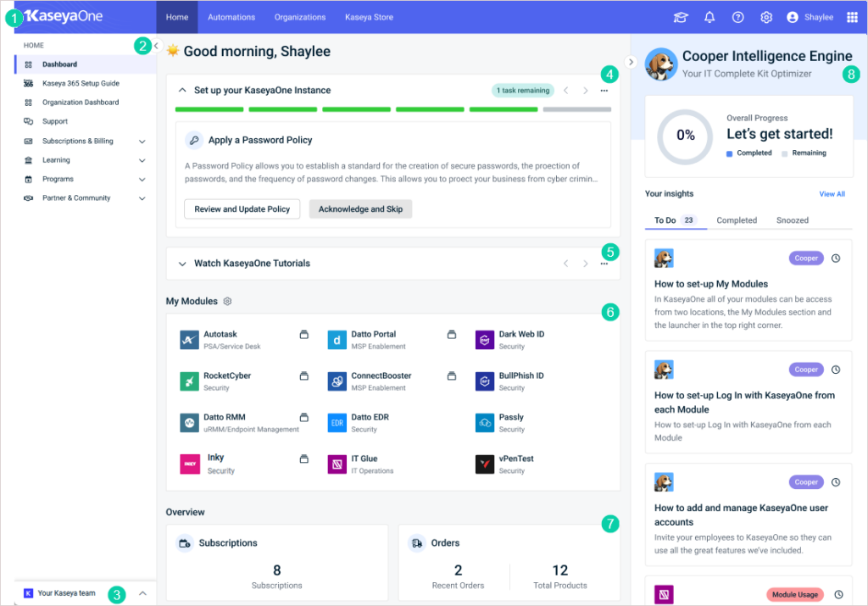Switch to the Snoozed insights tab
This screenshot has height=606, width=868.
(x=793, y=220)
